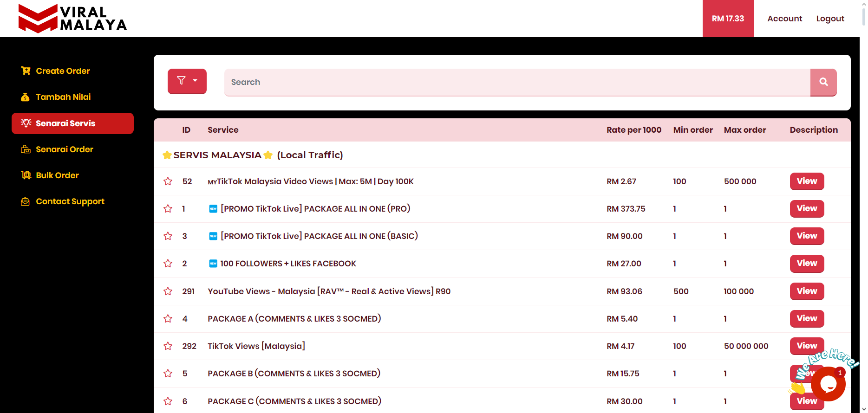Click the Min order column header
The width and height of the screenshot is (868, 413).
coord(693,130)
